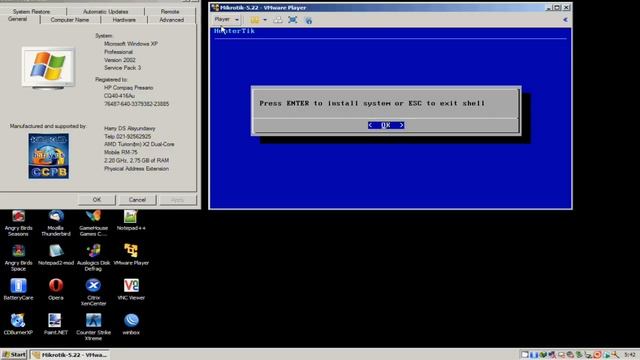Screen dimensions: 640x360
Task: Switch to the Automatic Updates tab
Action: click(105, 11)
